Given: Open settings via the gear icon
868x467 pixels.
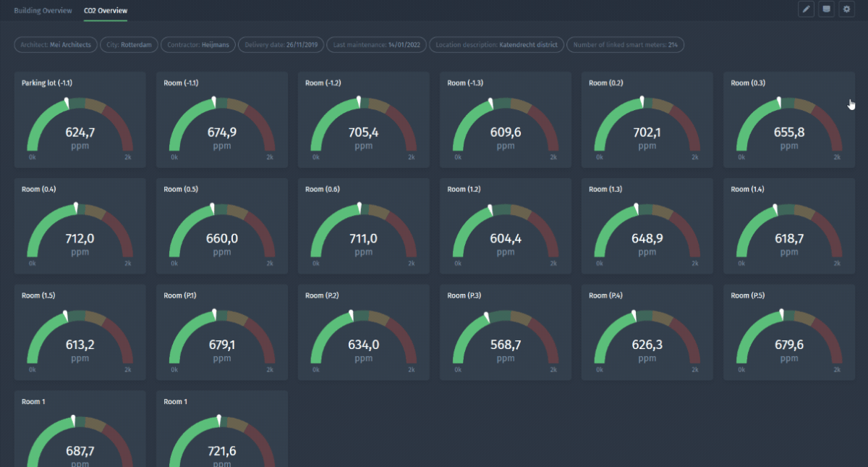Looking at the screenshot, I should click(x=846, y=9).
